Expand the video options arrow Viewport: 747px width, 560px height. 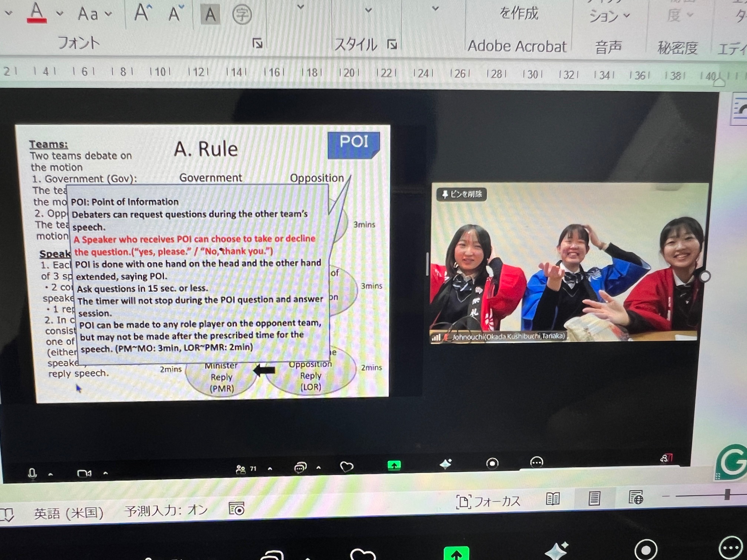pyautogui.click(x=106, y=473)
